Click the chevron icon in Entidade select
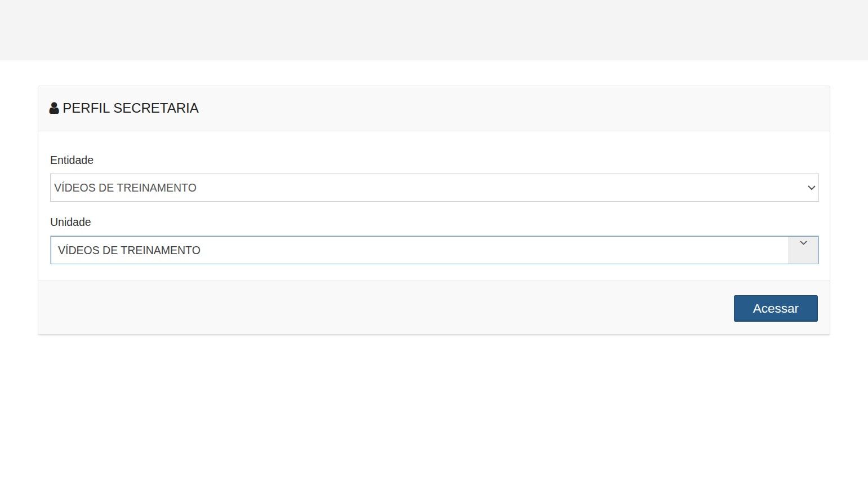Viewport: 868px width, 502px height. [x=811, y=188]
